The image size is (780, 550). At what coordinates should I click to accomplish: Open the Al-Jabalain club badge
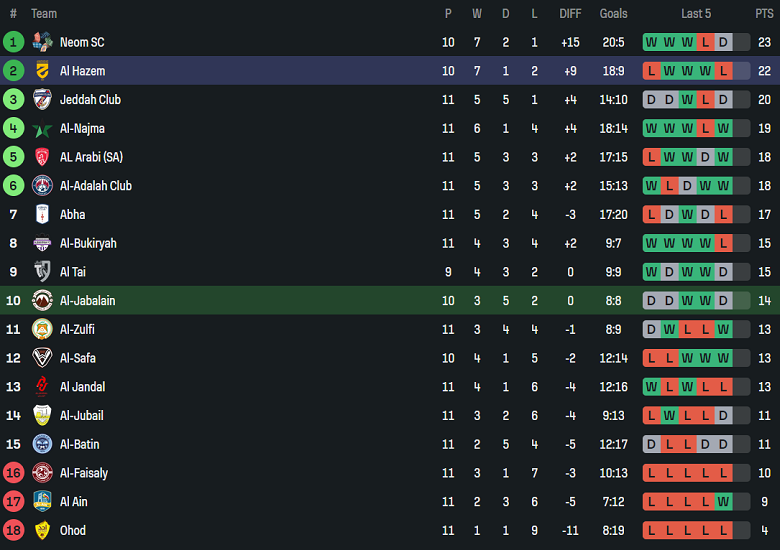42,301
